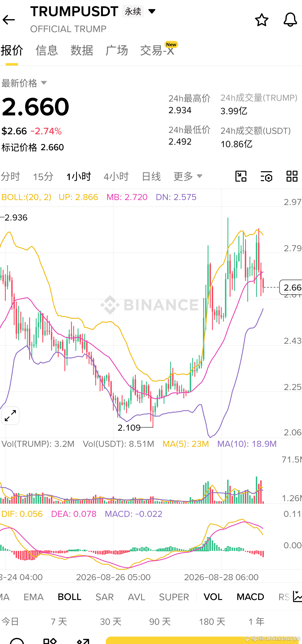The height and width of the screenshot is (644, 302).
Task: Expand chart to fullscreen
Action: click(x=11, y=415)
